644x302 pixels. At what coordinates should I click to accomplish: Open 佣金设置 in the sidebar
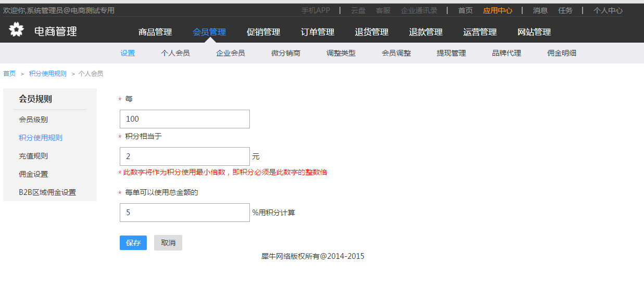click(x=33, y=174)
